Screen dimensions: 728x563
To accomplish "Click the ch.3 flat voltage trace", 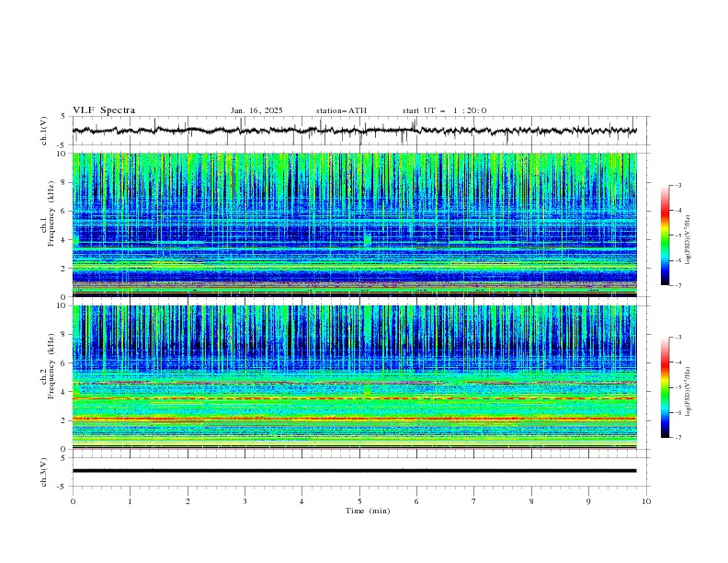I will pyautogui.click(x=355, y=471).
